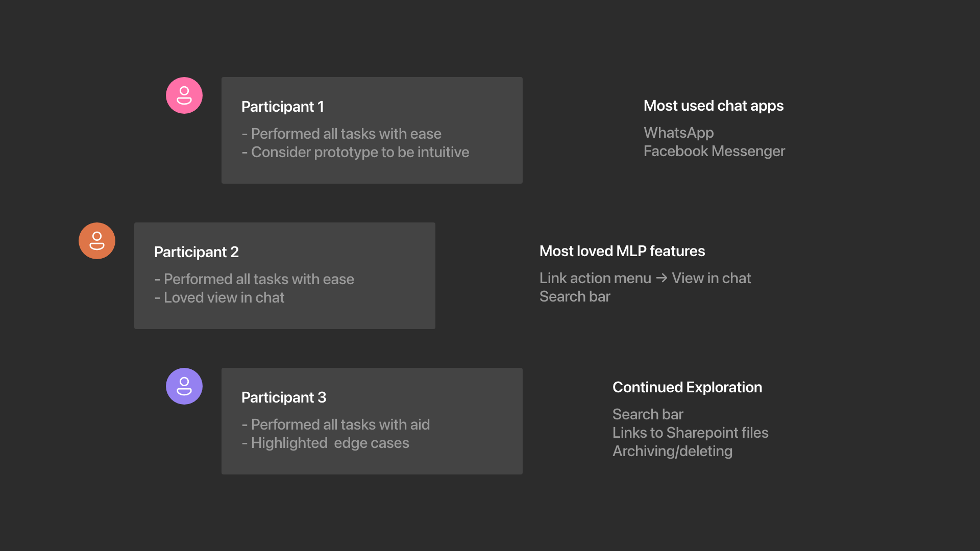Click 'Search bar' under MLP features

point(575,296)
